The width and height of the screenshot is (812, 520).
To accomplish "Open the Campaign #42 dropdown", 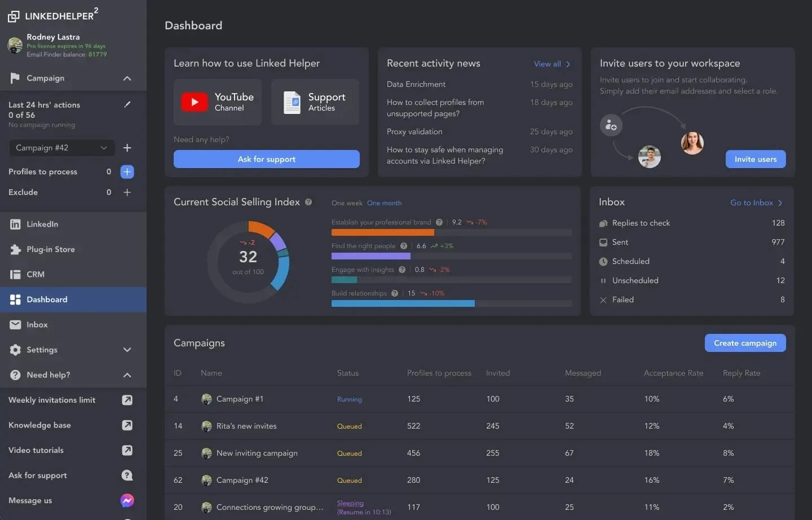I will coord(62,148).
